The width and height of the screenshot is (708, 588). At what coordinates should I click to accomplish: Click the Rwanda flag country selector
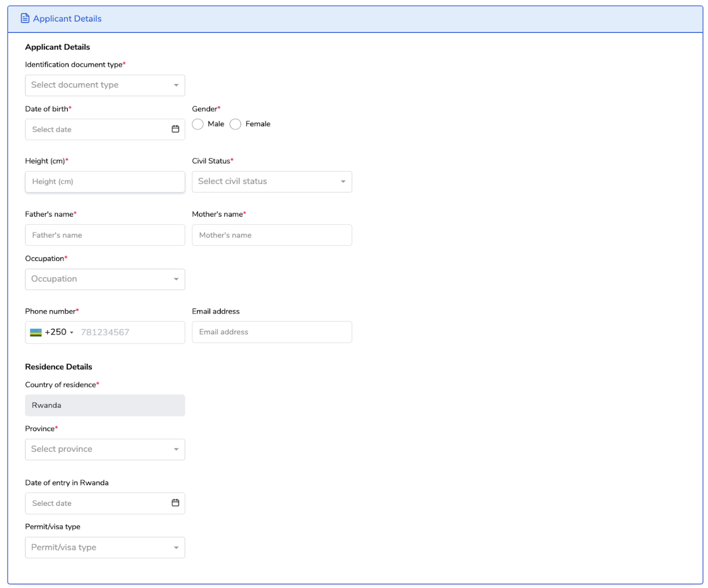coord(36,332)
